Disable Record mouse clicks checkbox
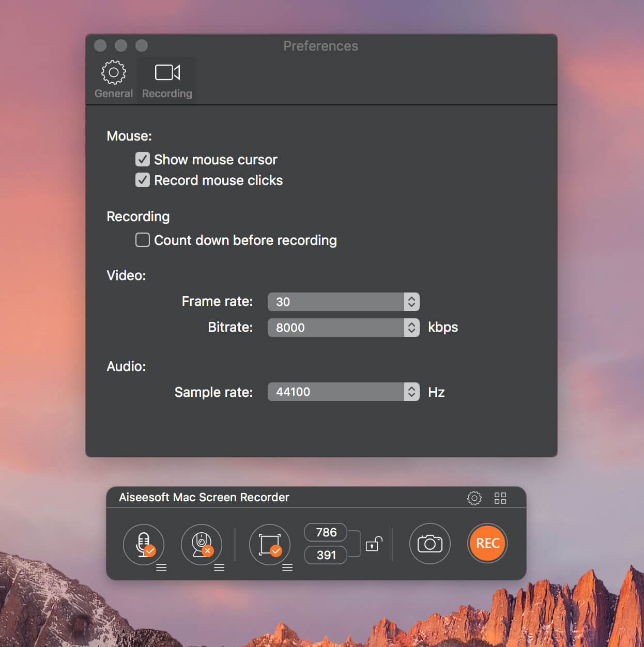Screen dimensions: 644x647 pos(143,180)
